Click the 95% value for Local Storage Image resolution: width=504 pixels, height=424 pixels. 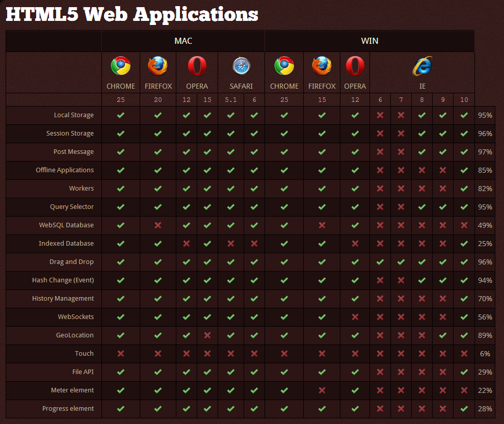pyautogui.click(x=485, y=115)
